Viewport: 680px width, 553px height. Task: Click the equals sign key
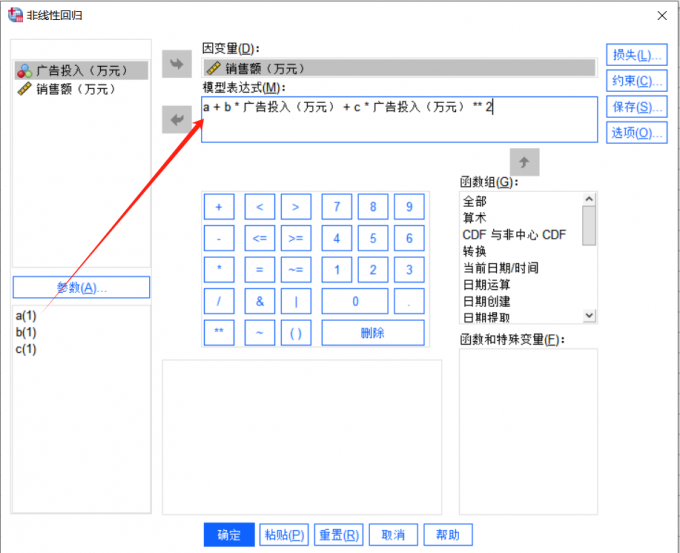point(259,269)
